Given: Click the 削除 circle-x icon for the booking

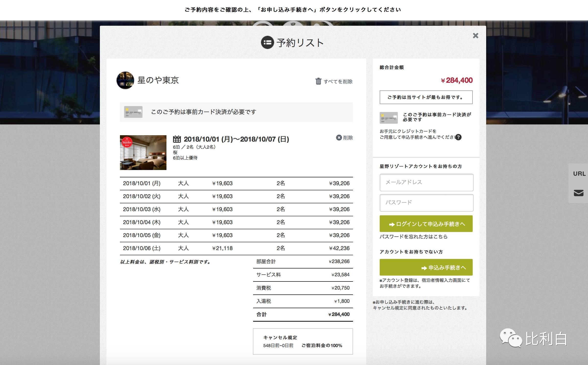Looking at the screenshot, I should click(x=339, y=138).
